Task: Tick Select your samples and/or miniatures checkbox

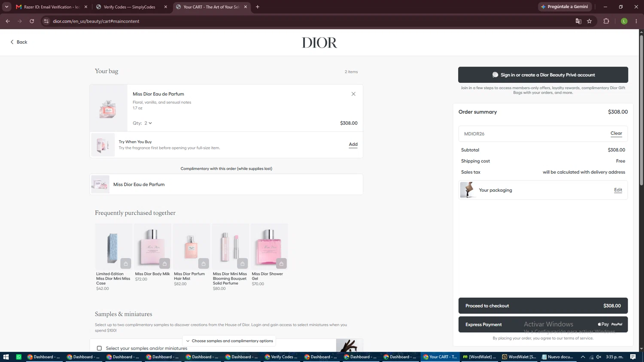Action: [99, 348]
